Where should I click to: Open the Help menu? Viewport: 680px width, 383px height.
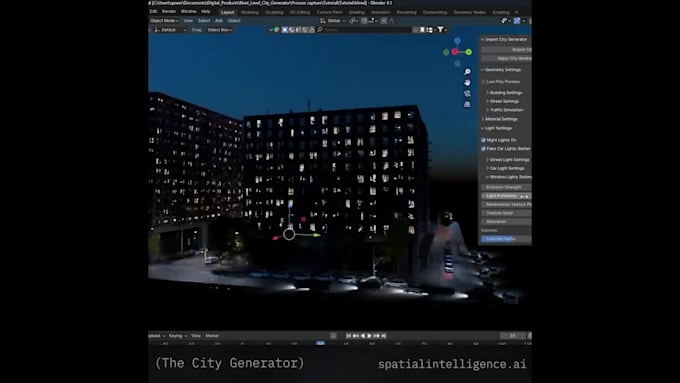(206, 11)
